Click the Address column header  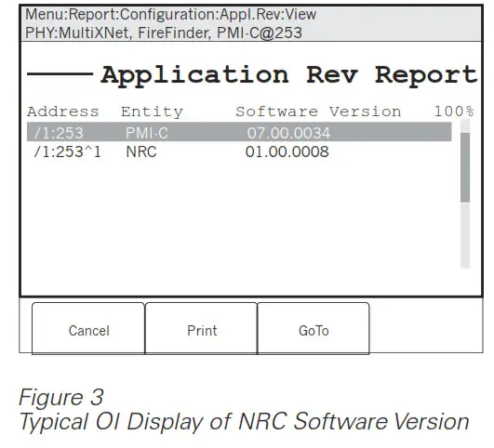pos(63,112)
